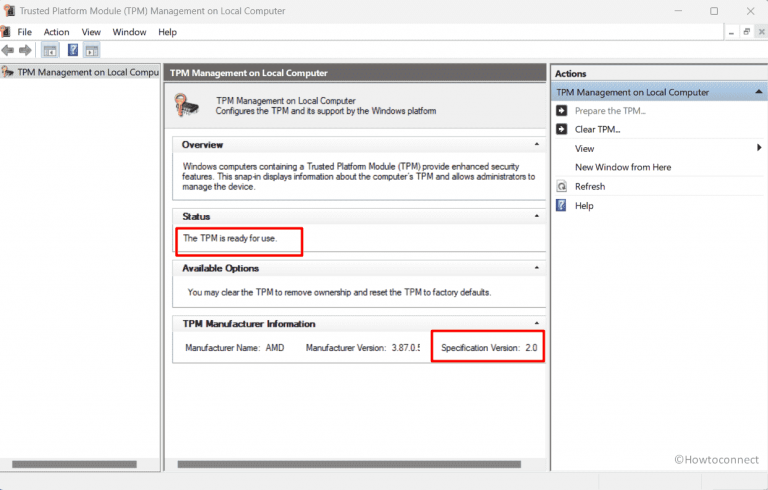Collapse the TPM Manufacturer Information section
The width and height of the screenshot is (768, 490).
537,324
